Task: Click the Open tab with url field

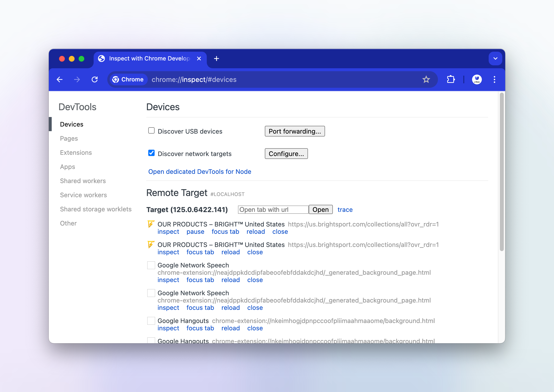Action: point(273,209)
